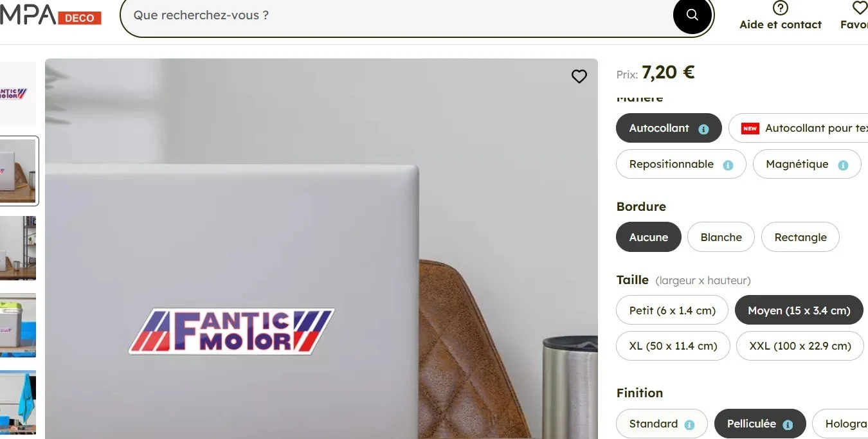Select the Magnétique material option
868x439 pixels.
tap(797, 164)
